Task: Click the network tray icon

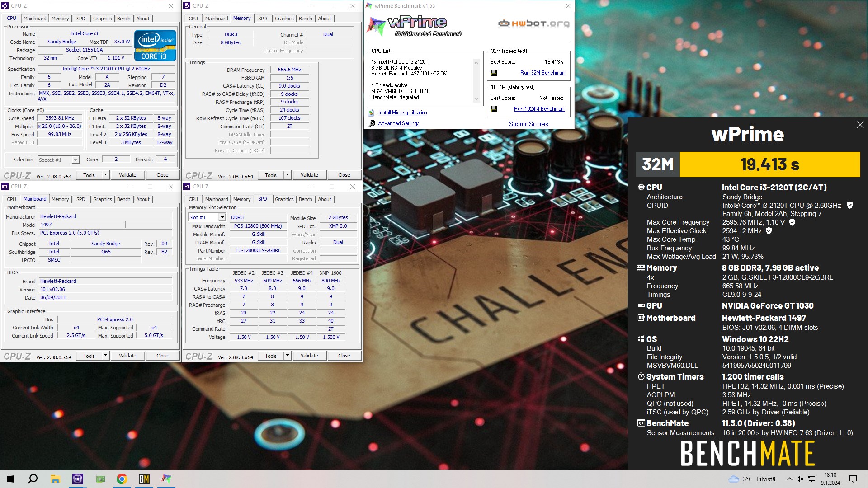Action: [811, 479]
